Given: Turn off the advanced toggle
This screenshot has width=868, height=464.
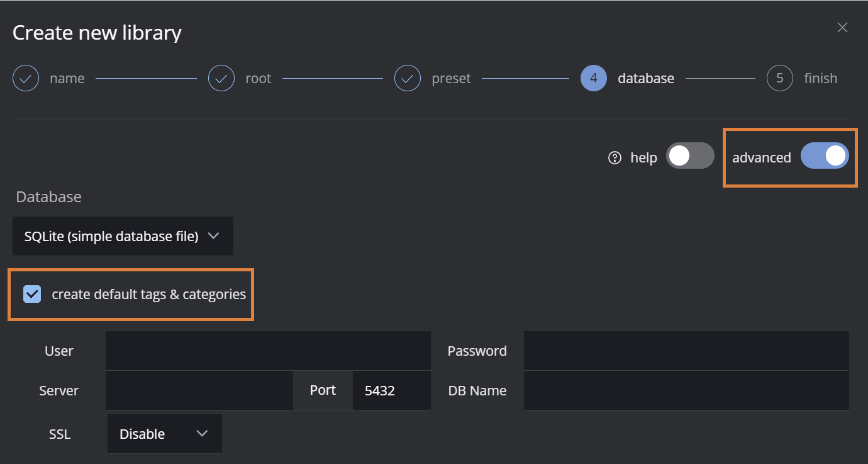Looking at the screenshot, I should [x=825, y=156].
